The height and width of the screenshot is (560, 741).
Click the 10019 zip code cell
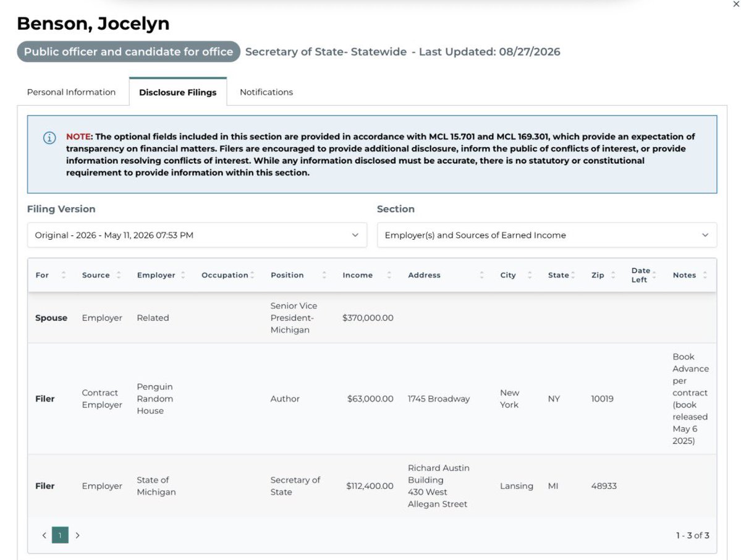click(602, 399)
